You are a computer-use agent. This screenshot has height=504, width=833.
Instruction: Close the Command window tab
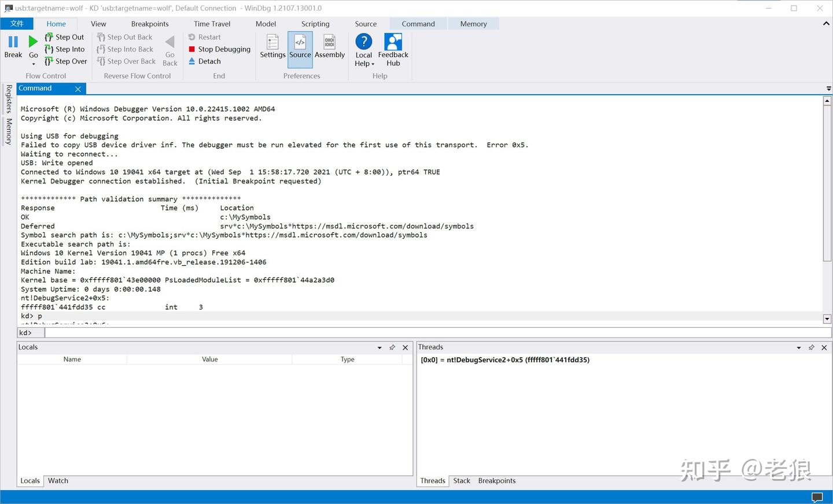78,89
